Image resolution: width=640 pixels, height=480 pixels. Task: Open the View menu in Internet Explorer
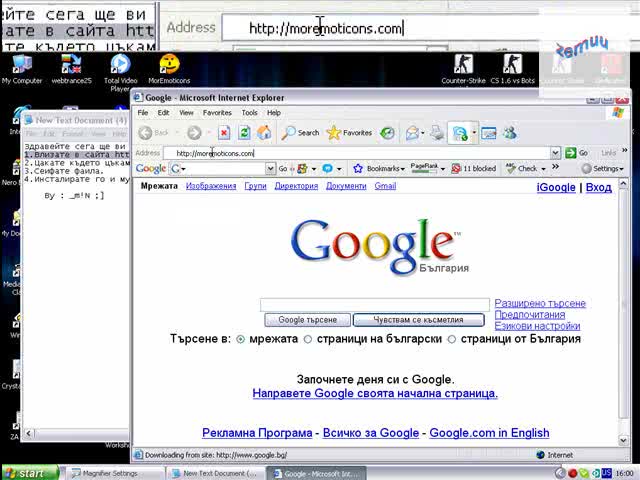(x=186, y=113)
